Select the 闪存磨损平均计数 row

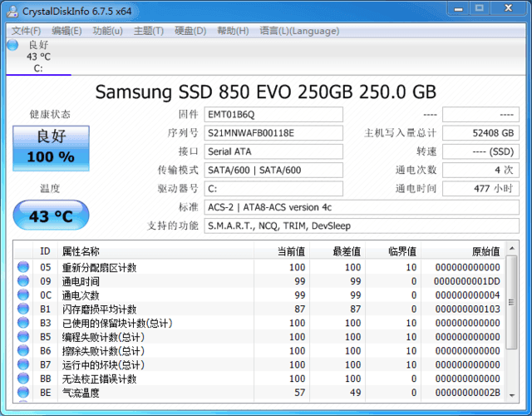point(259,309)
